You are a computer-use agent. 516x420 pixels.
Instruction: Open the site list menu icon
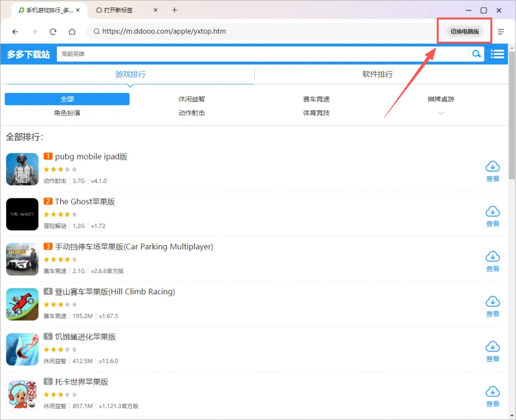pyautogui.click(x=497, y=54)
